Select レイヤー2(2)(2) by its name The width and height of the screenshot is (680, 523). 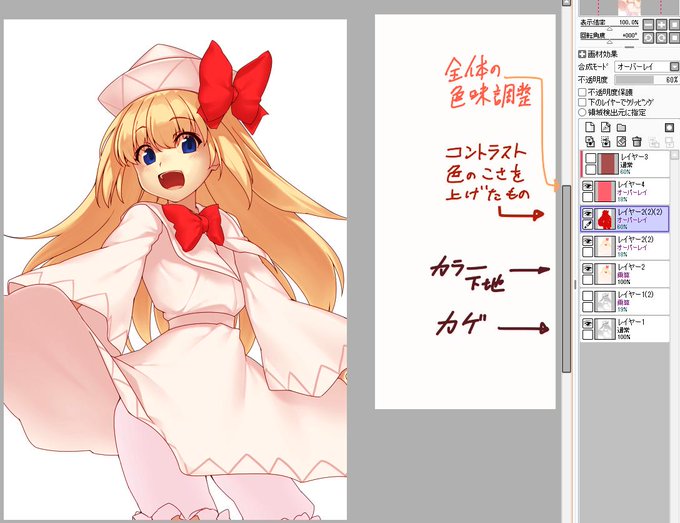click(x=640, y=212)
